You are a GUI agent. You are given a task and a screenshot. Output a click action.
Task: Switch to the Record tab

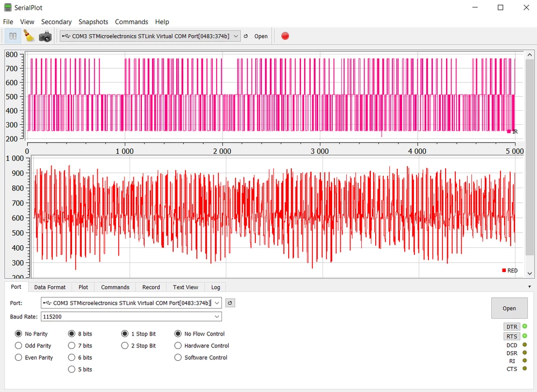tap(151, 287)
